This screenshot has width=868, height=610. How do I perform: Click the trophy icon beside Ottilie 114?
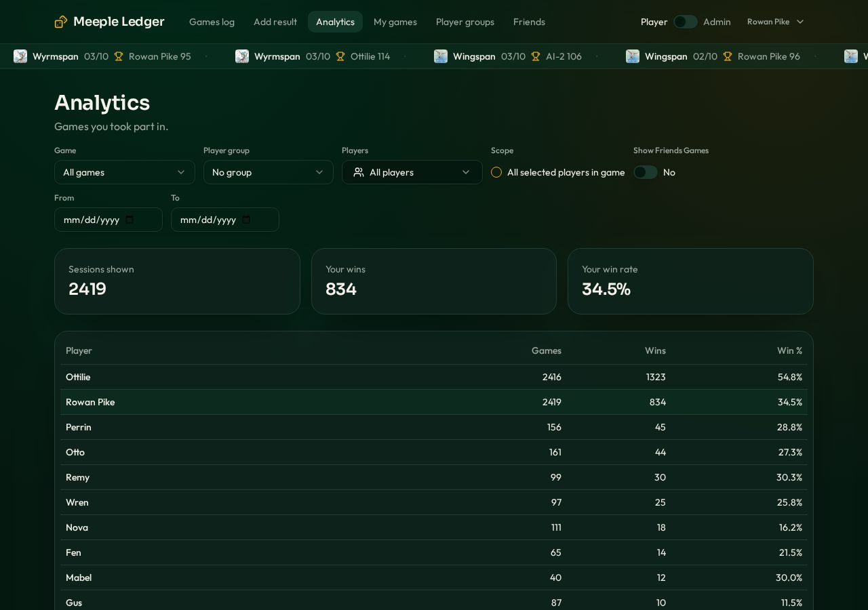[340, 56]
